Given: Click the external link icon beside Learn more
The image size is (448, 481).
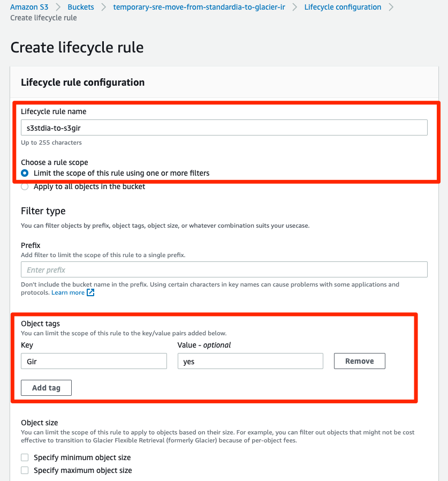Looking at the screenshot, I should pyautogui.click(x=89, y=292).
